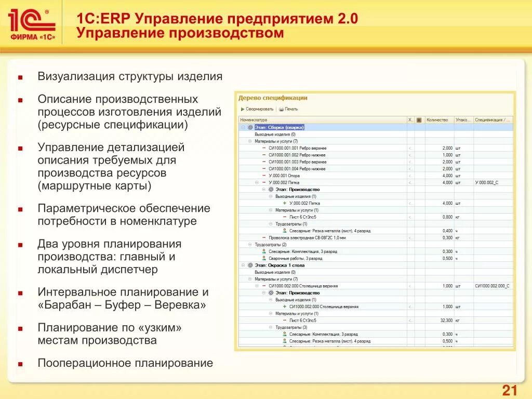Click minus icon of У.000.001 Опора
This screenshot has height=399, width=532.
[264, 176]
